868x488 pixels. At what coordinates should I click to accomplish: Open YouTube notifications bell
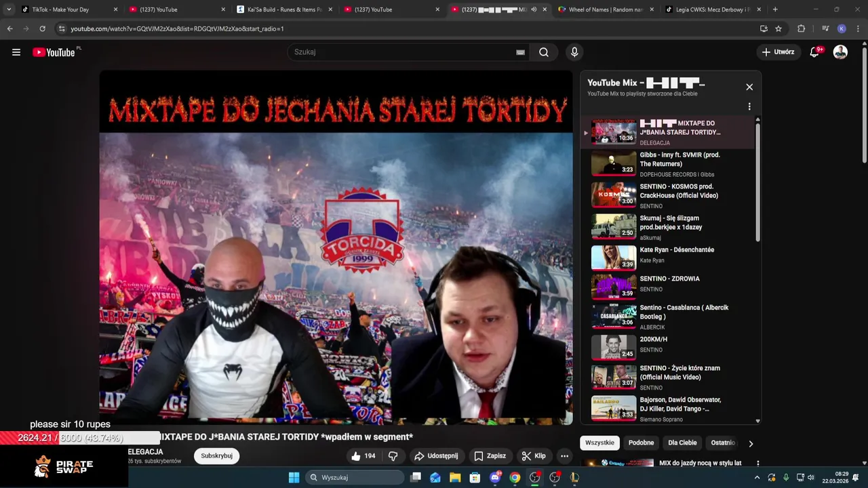click(815, 52)
